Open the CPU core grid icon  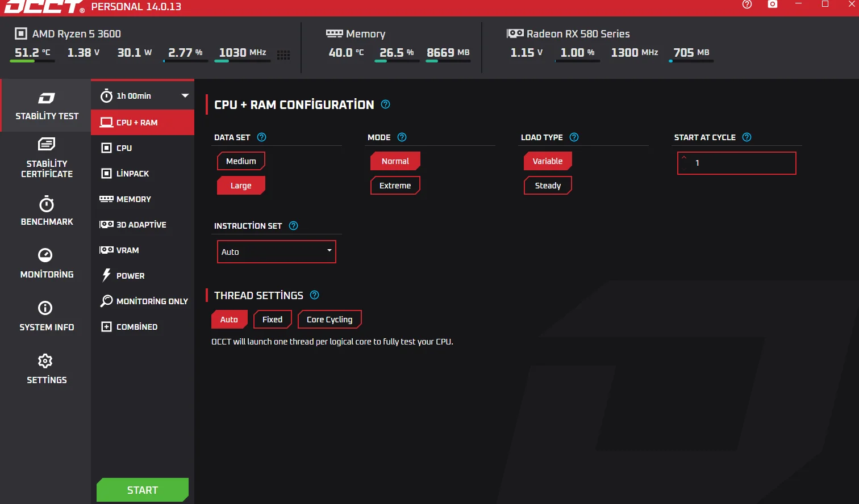[283, 55]
